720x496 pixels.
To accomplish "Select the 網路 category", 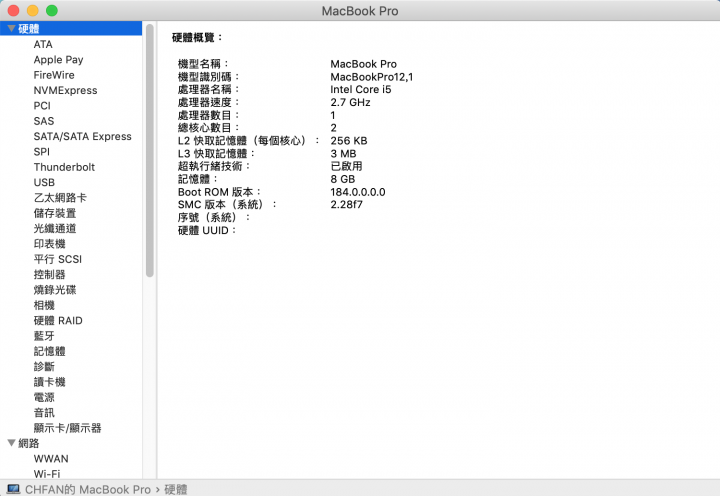I will click(x=28, y=443).
